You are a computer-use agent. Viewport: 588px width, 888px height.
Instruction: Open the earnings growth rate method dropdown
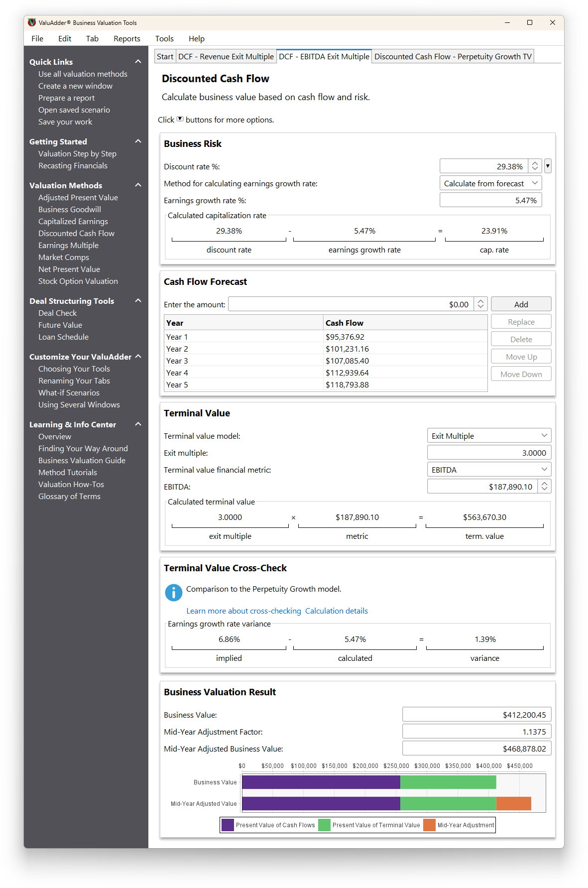pos(490,183)
